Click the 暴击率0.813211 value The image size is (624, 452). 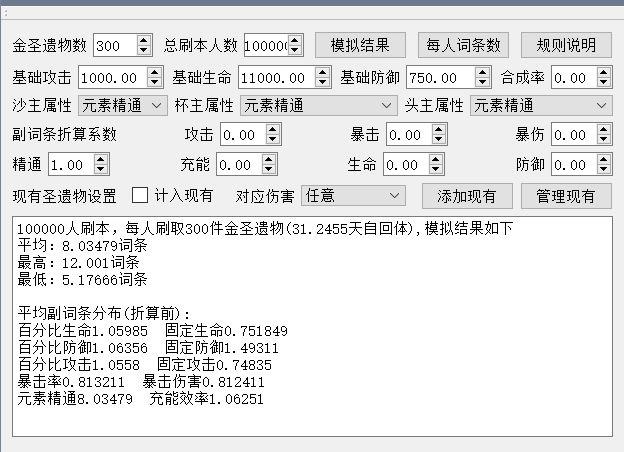(x=71, y=382)
